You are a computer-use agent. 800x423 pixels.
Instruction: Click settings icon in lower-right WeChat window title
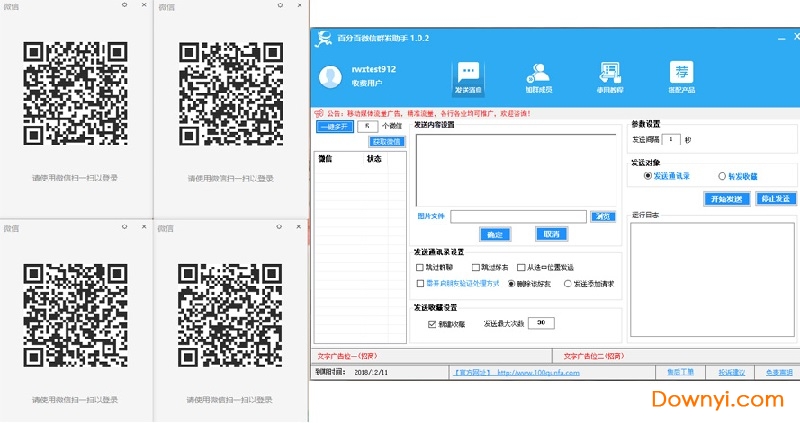[279, 227]
